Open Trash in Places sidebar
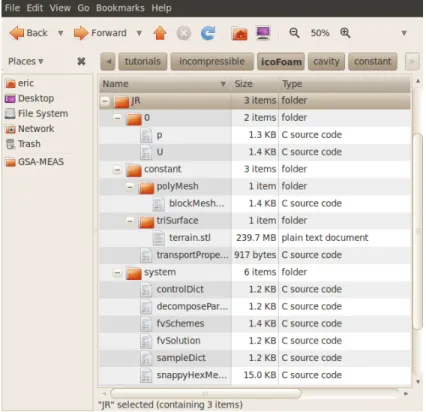 [23, 144]
